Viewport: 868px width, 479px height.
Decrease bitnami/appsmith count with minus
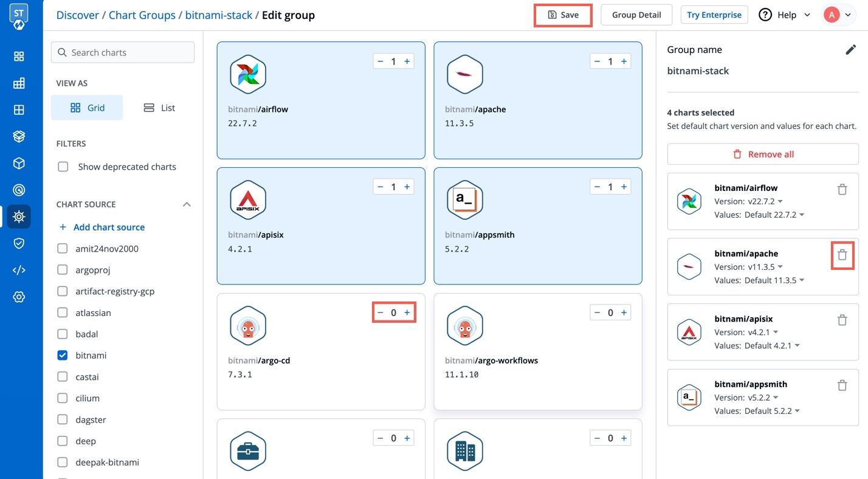tap(597, 187)
